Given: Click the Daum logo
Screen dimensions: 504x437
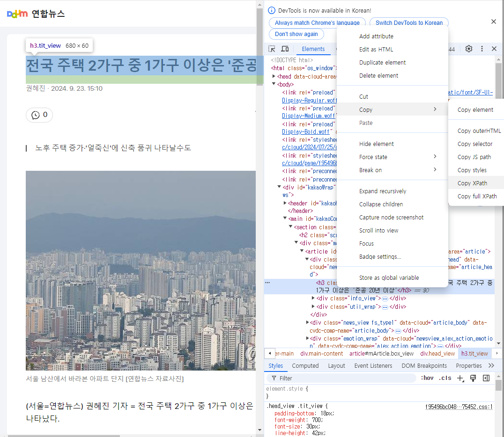Looking at the screenshot, I should 17,14.
